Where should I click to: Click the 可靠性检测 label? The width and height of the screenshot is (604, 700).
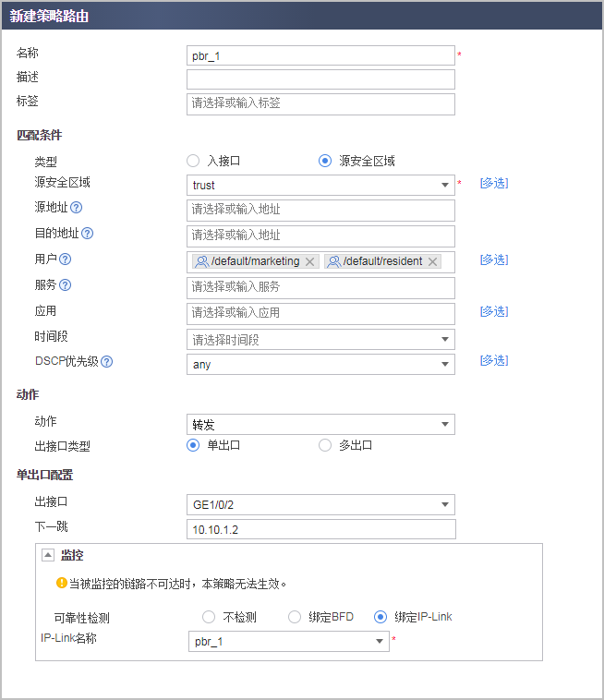click(81, 619)
